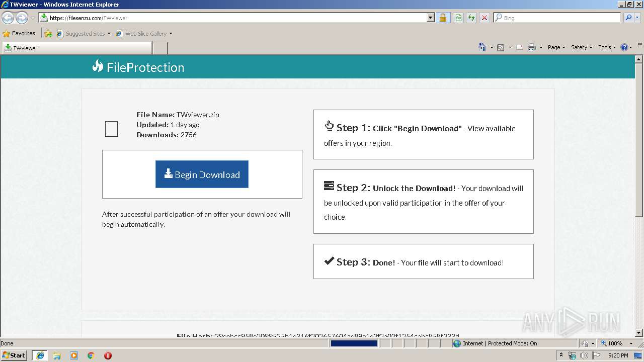Click the Protected Mode status text
The width and height of the screenshot is (644, 362).
click(x=499, y=343)
